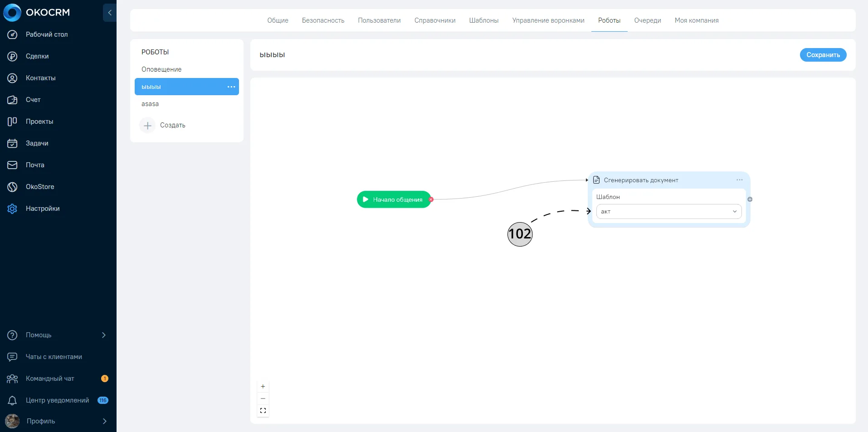Open the Почта mail section

(x=35, y=165)
